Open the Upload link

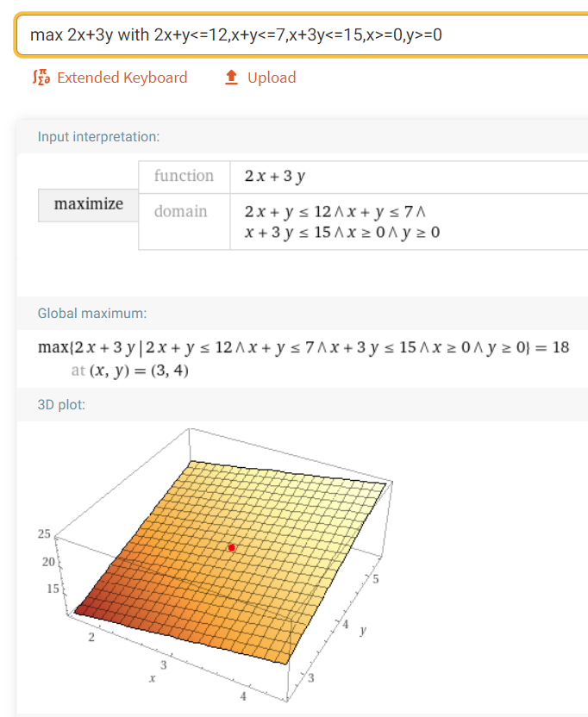coord(272,78)
